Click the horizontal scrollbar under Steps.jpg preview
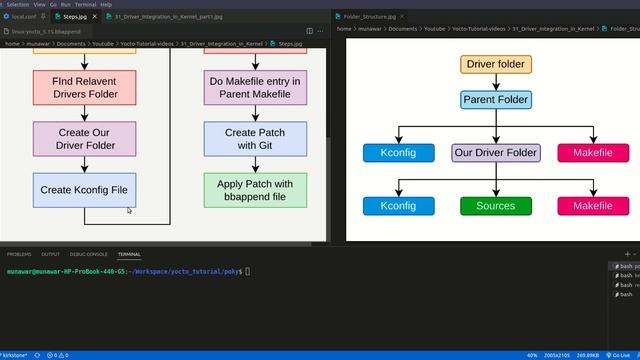The image size is (640, 360). point(156,244)
